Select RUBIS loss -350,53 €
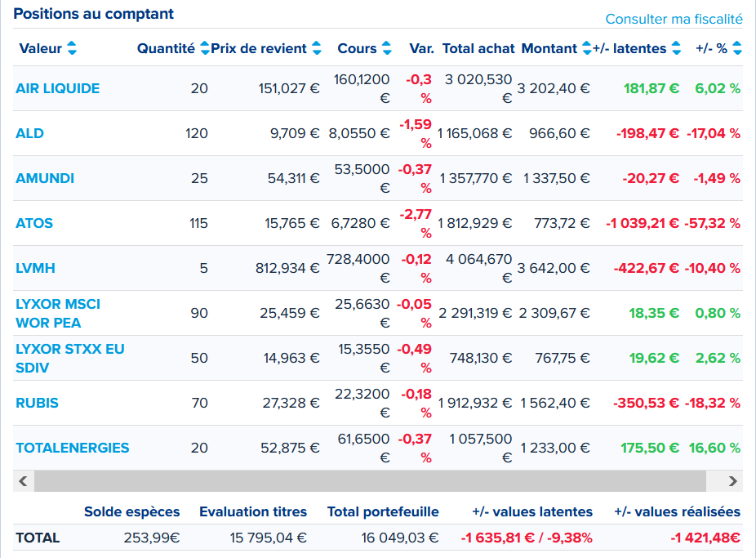The width and height of the screenshot is (756, 558). 647,403
